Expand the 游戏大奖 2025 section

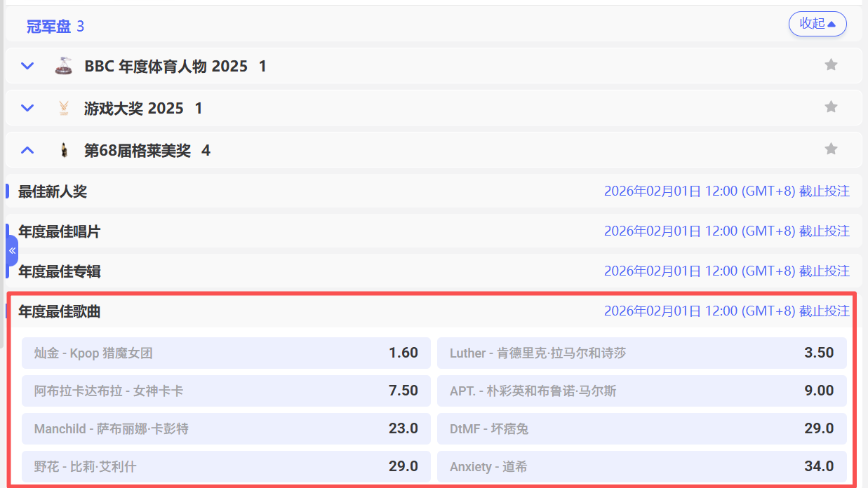point(27,108)
